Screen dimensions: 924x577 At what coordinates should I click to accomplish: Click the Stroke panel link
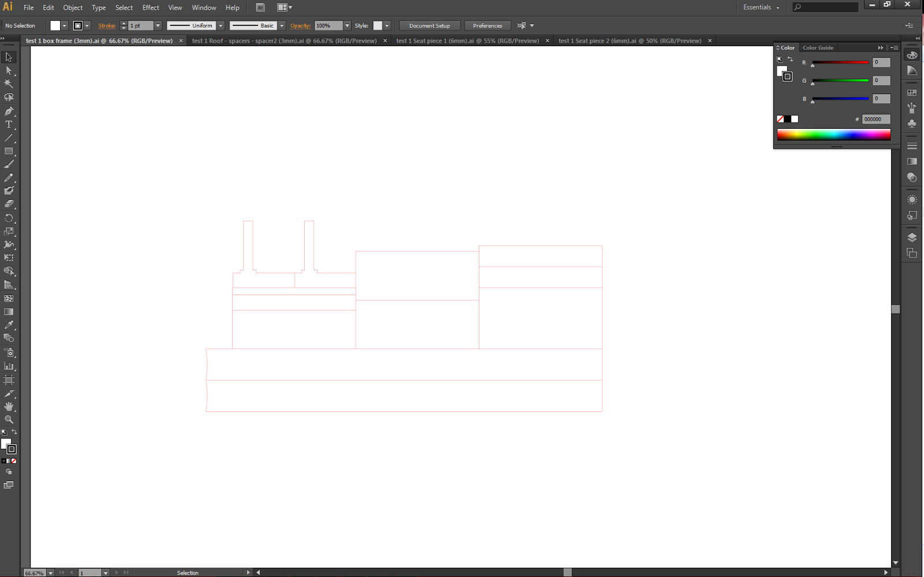(x=107, y=25)
